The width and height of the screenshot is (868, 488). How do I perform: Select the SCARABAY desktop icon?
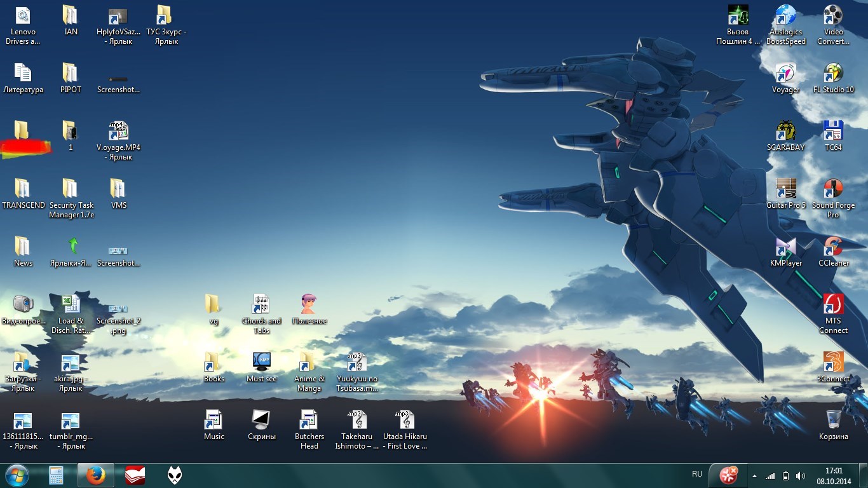coord(786,131)
